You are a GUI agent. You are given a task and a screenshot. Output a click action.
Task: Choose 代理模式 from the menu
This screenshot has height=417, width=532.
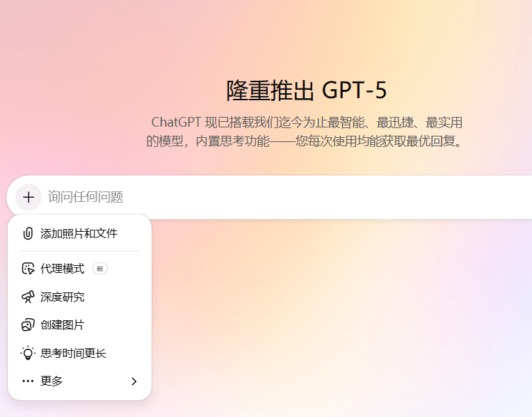coord(79,269)
